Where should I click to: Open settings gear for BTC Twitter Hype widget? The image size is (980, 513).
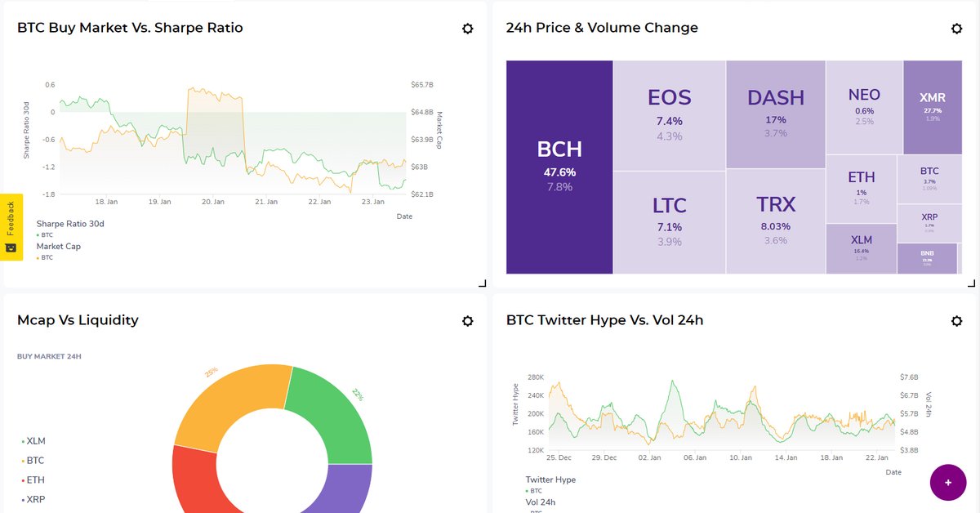point(956,321)
